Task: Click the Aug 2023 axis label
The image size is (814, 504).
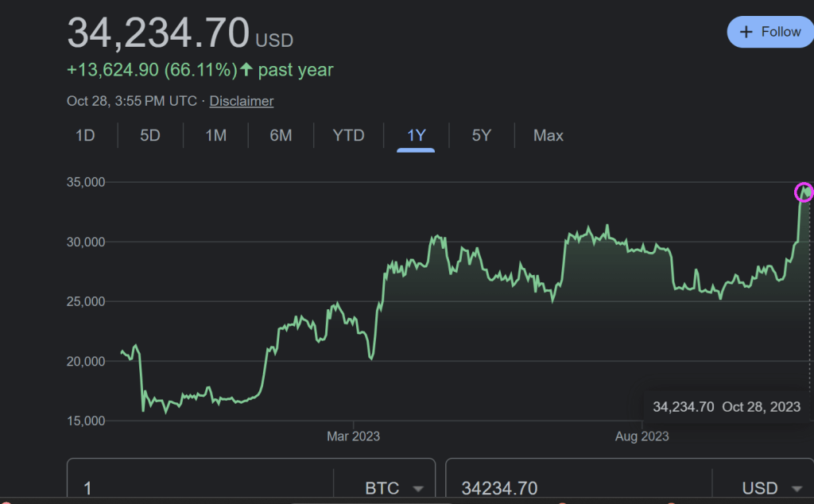Action: pyautogui.click(x=642, y=436)
